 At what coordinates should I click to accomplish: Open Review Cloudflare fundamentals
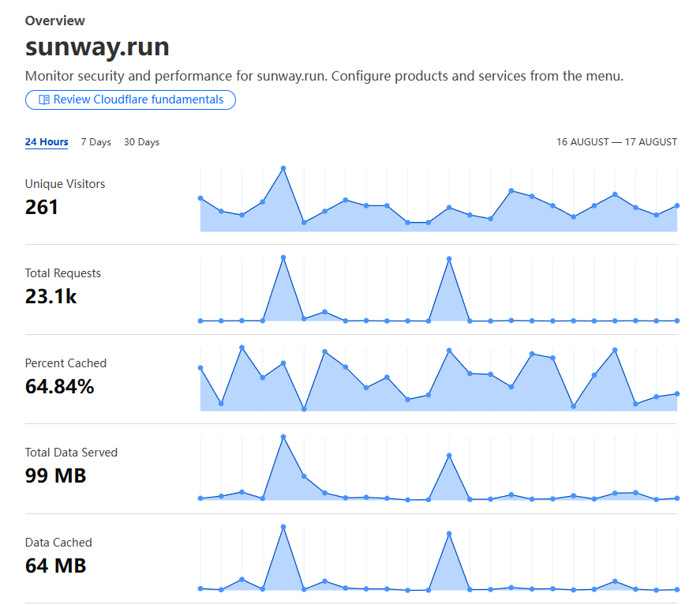click(x=130, y=100)
